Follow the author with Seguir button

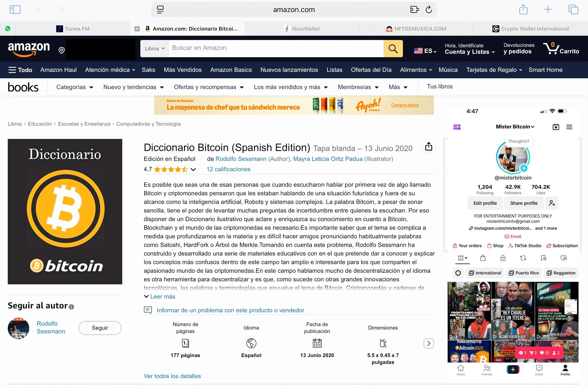click(x=100, y=328)
